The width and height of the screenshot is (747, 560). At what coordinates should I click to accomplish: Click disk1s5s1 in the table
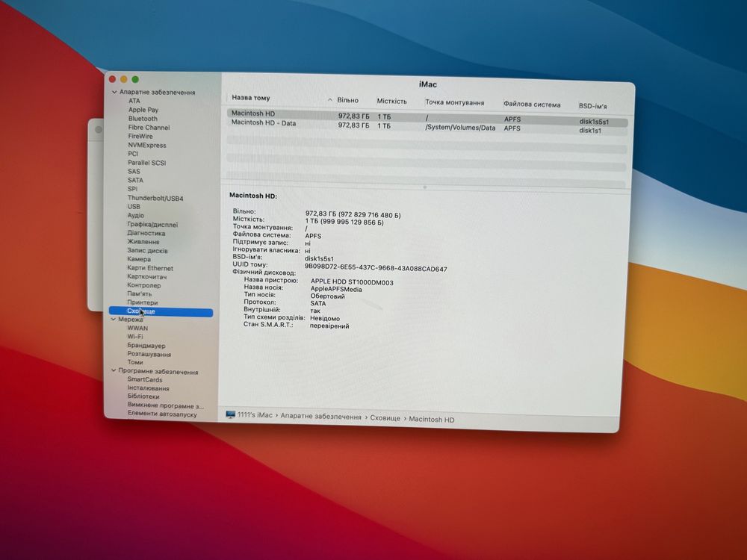(594, 122)
